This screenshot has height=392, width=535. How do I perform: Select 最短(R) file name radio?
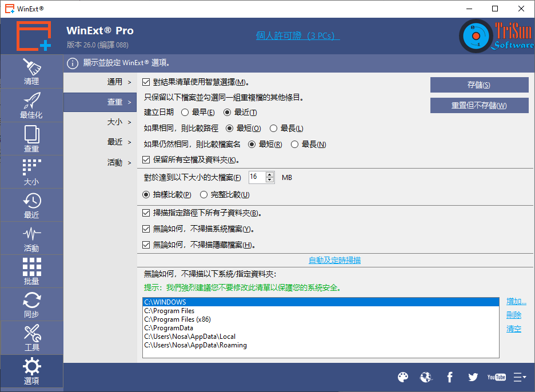(251, 145)
